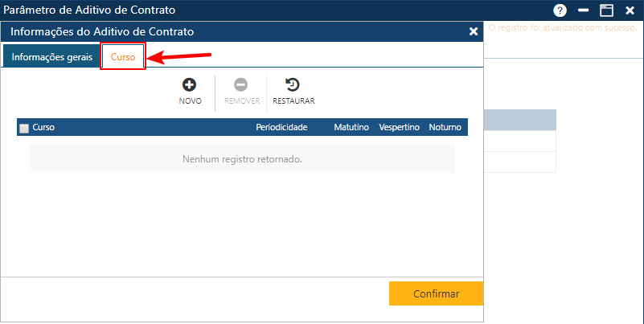The width and height of the screenshot is (644, 324).
Task: Select the Curso tab
Action: [x=123, y=58]
